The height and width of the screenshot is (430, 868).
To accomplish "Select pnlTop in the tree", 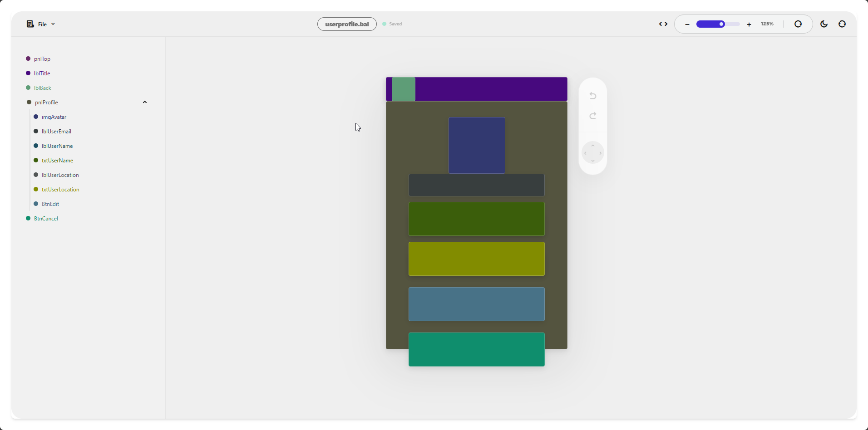I will [x=42, y=59].
